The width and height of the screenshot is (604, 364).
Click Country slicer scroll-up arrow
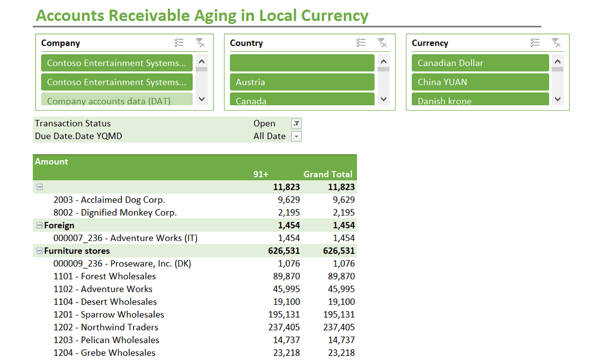click(383, 61)
